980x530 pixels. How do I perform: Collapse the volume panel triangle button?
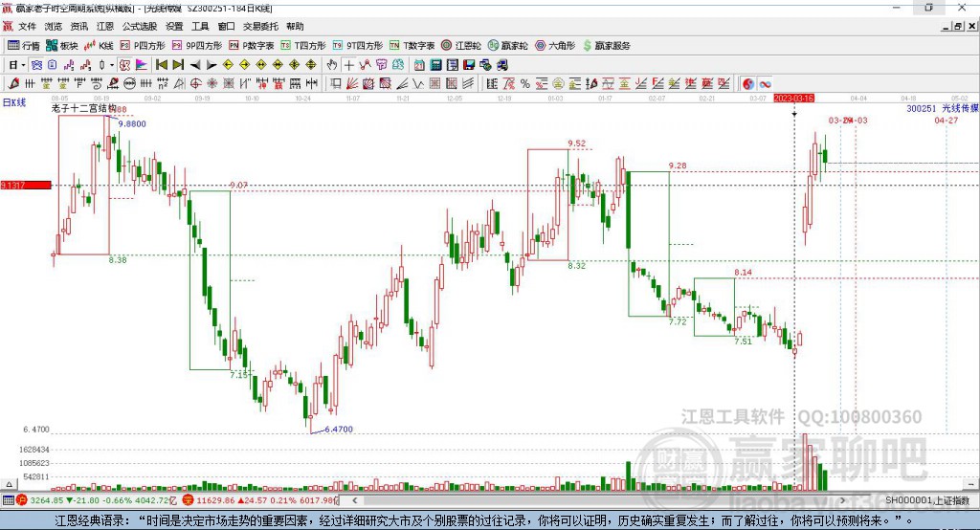pos(9,484)
